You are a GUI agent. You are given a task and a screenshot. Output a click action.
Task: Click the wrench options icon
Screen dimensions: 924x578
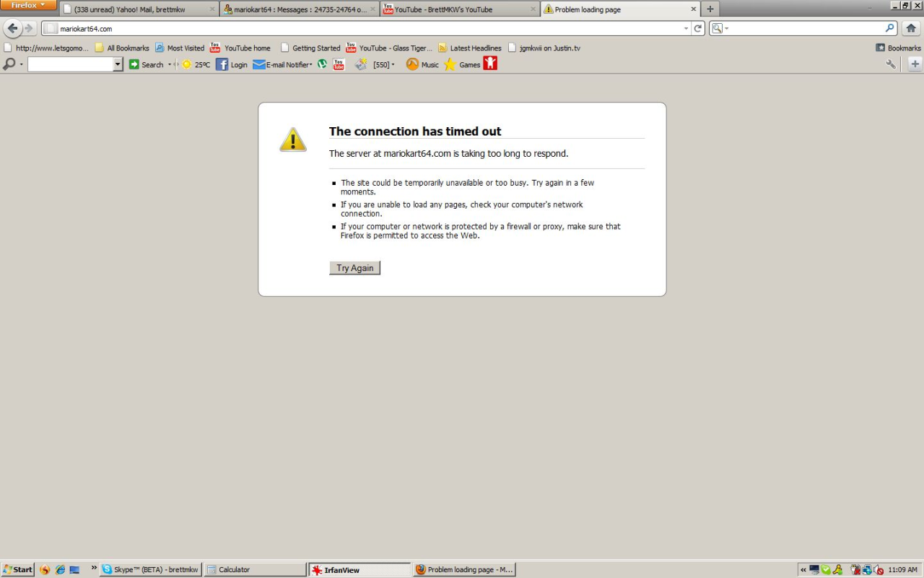point(891,64)
